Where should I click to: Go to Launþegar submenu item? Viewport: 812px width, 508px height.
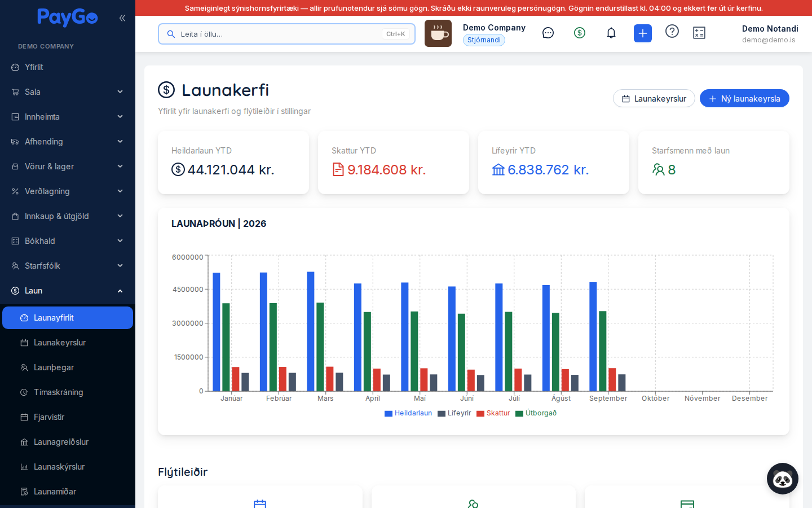[x=68, y=367]
